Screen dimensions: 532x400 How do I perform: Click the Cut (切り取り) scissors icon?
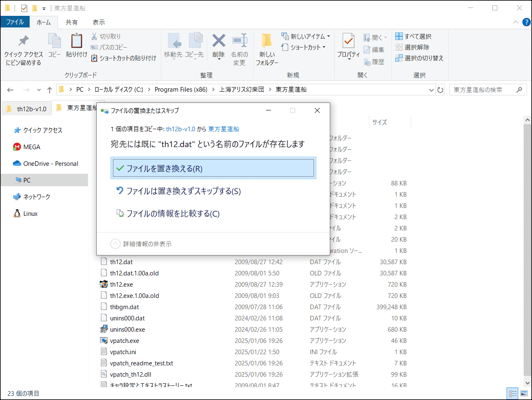point(94,36)
